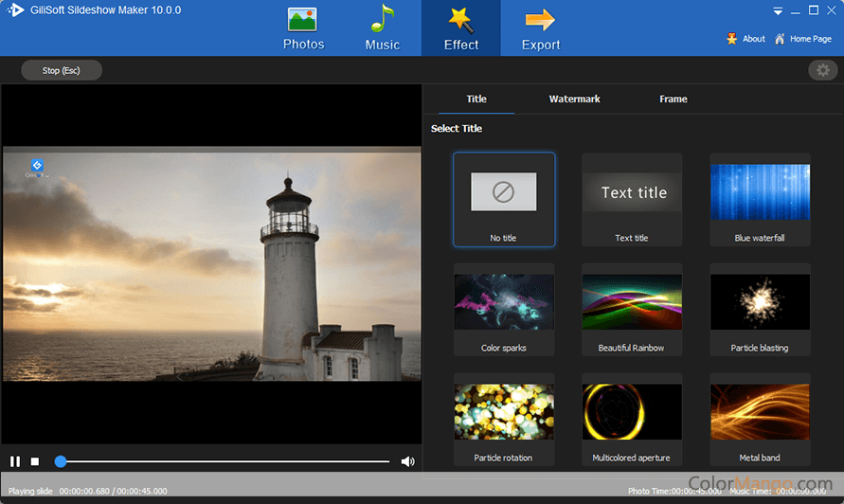Open the Export arrow icon
The image size is (844, 504).
pos(540,20)
